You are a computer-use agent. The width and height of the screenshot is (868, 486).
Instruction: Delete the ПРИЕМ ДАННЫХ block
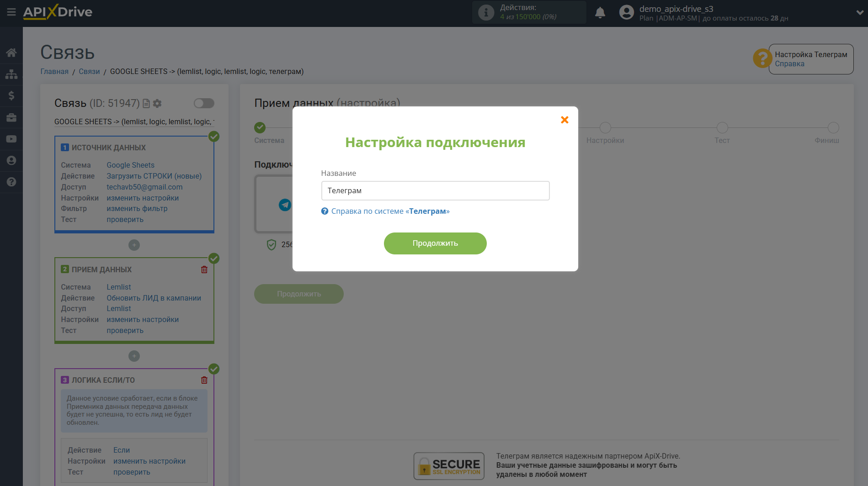tap(204, 269)
